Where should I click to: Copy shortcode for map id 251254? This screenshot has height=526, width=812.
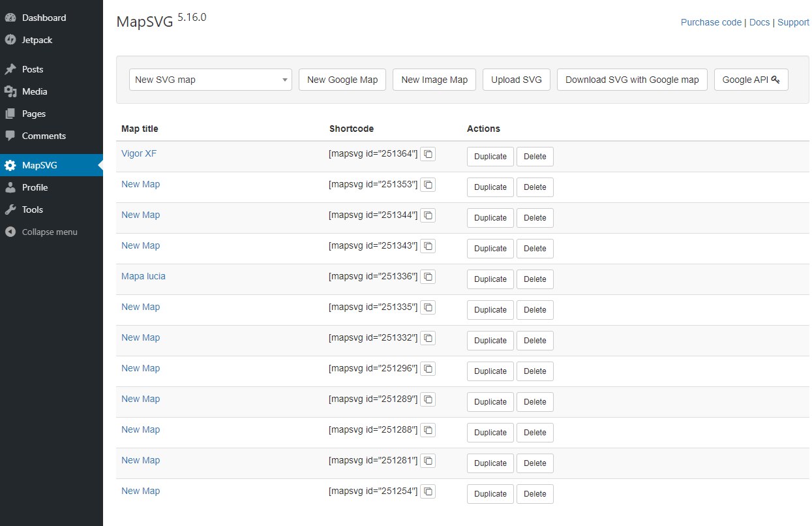[428, 491]
